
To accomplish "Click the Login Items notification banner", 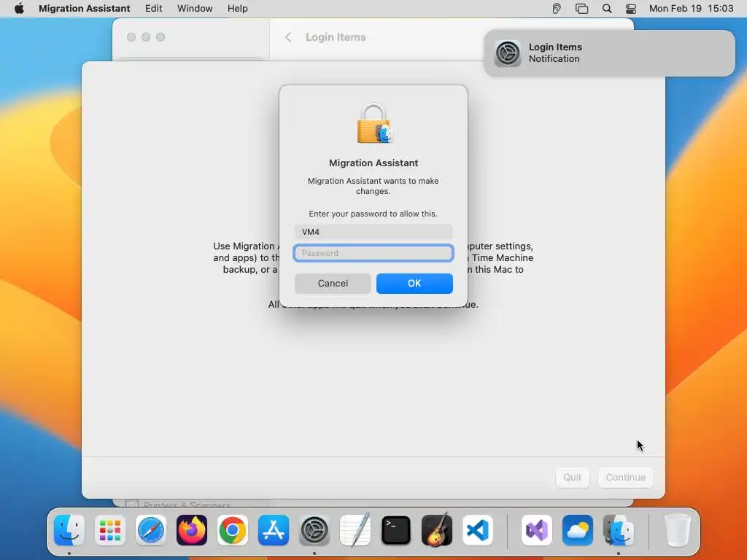I will click(x=609, y=52).
